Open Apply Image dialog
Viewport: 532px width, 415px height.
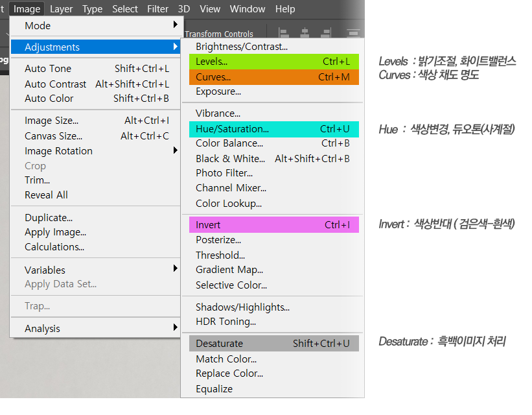click(96, 232)
